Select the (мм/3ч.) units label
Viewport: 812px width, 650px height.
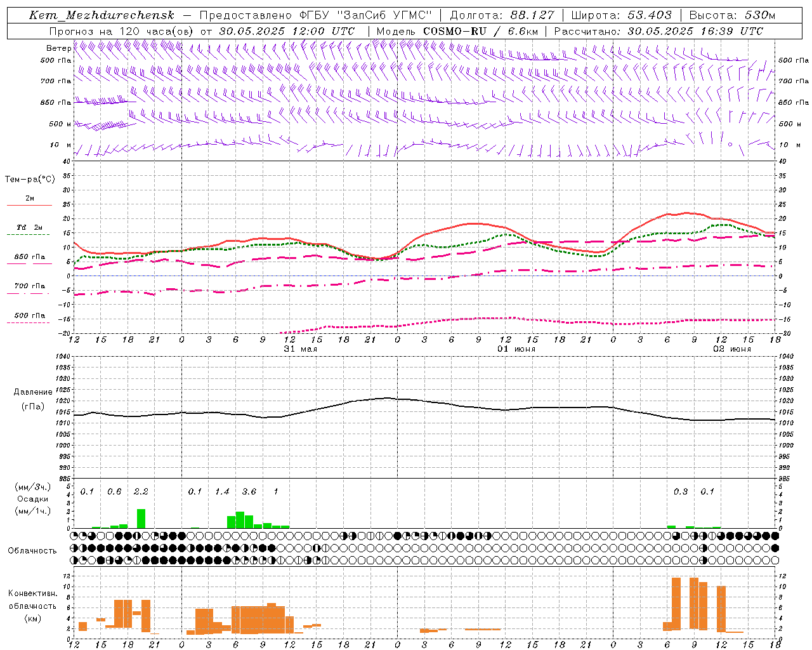[x=33, y=487]
